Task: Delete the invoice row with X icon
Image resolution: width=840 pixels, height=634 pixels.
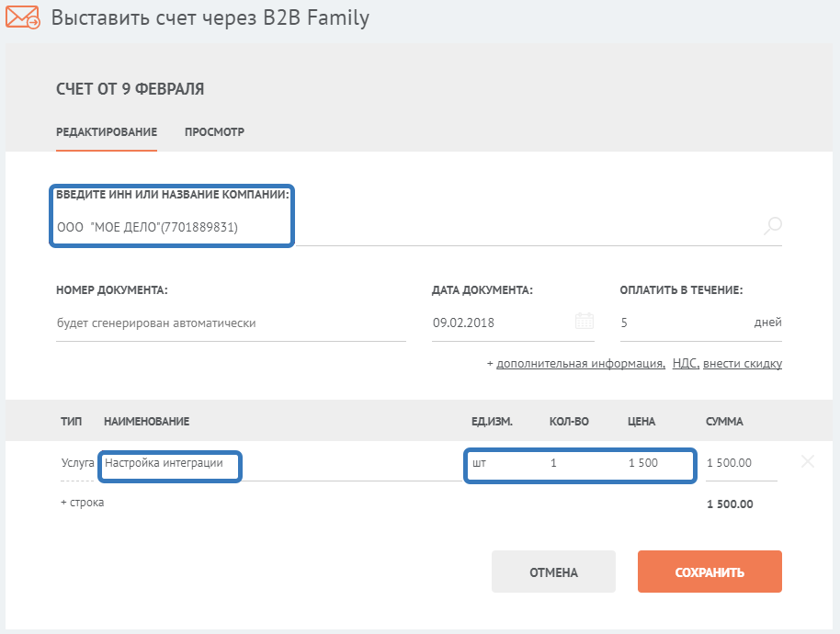Action: 808,462
